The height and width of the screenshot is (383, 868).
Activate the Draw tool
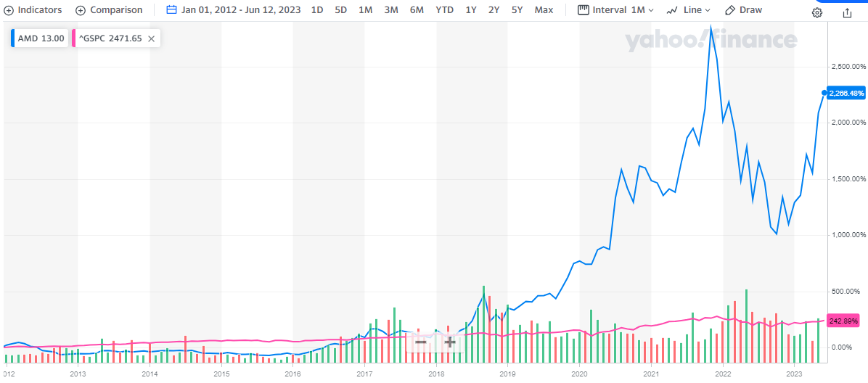coord(743,10)
